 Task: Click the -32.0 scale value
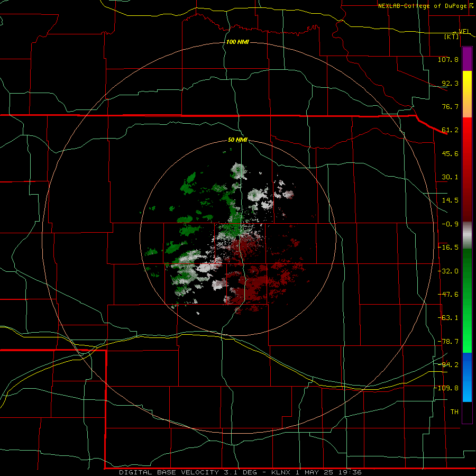coord(448,271)
